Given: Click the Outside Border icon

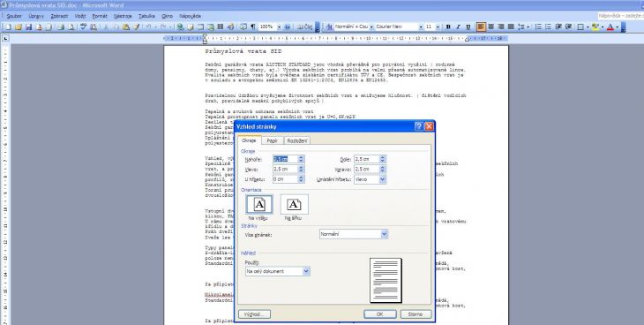Looking at the screenshot, I should pyautogui.click(x=580, y=27).
